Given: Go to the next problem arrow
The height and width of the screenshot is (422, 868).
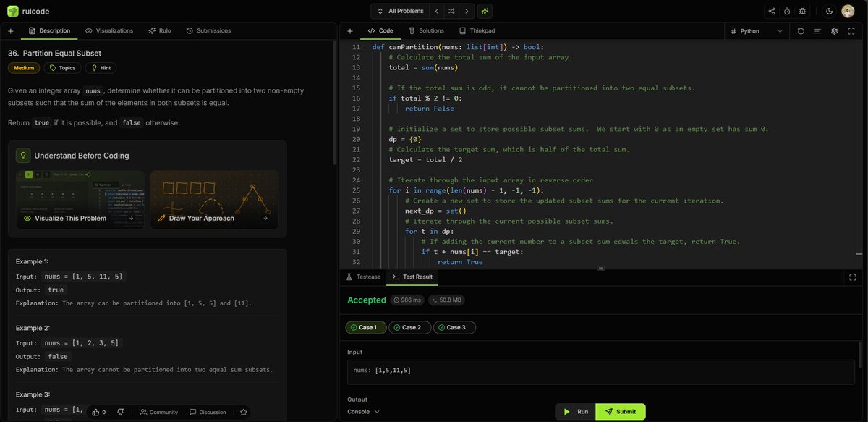Looking at the screenshot, I should (467, 11).
